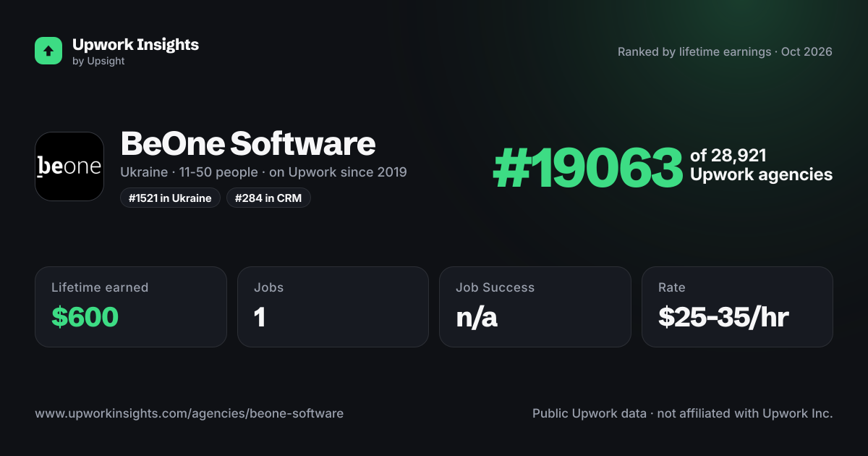Click the Rate $25-35/hr card
The width and height of the screenshot is (868, 456).
click(x=737, y=307)
